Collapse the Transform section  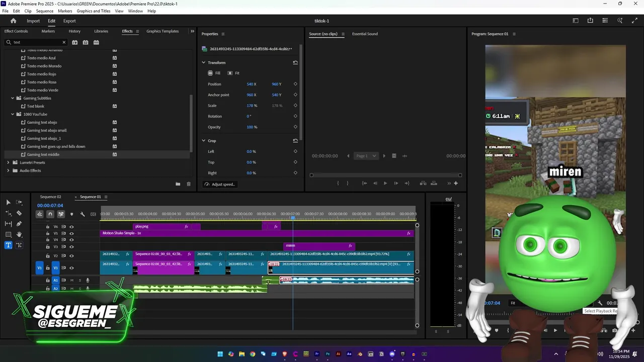(x=204, y=62)
